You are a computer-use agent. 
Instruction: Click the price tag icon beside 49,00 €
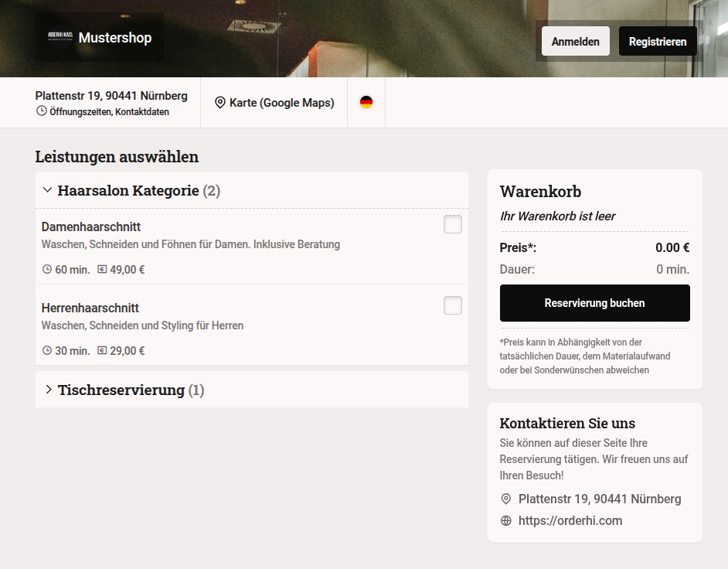(x=100, y=269)
